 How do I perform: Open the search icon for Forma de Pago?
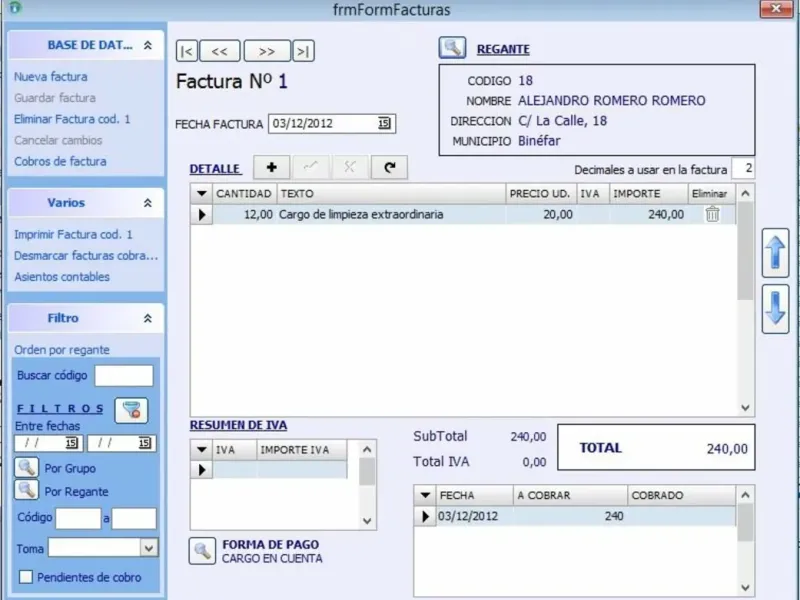pos(202,550)
